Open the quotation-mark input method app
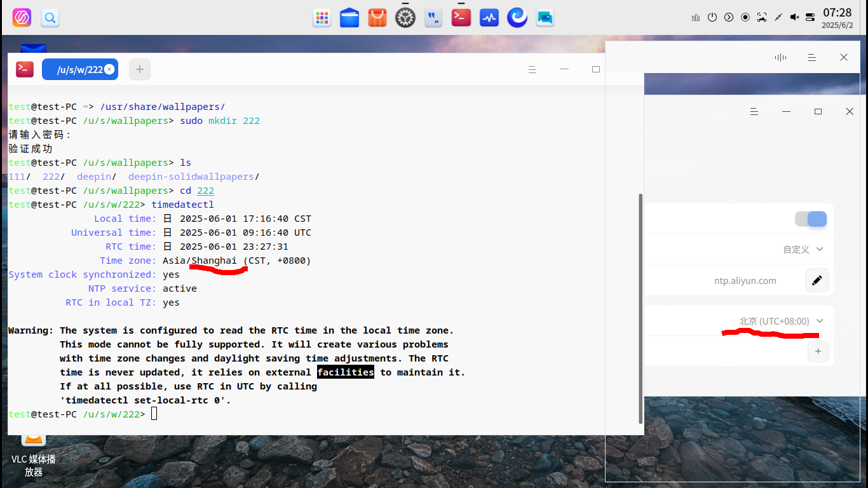868x488 pixels. pyautogui.click(x=433, y=18)
